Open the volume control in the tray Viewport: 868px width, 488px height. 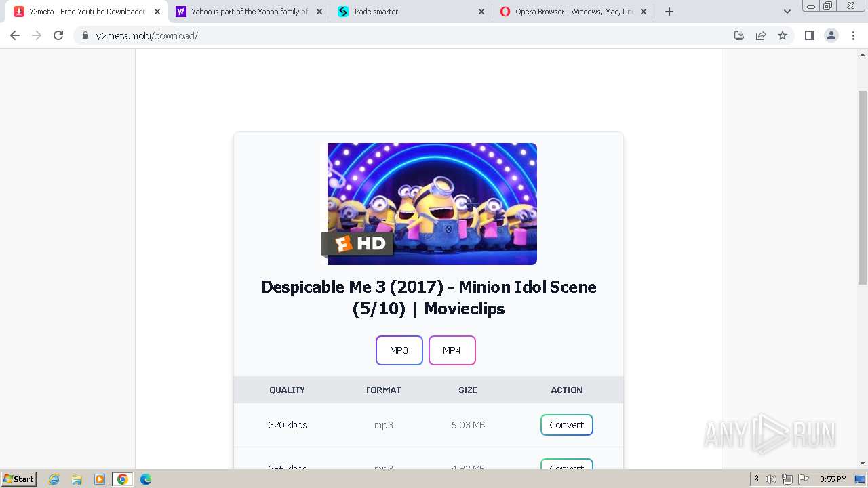(771, 479)
